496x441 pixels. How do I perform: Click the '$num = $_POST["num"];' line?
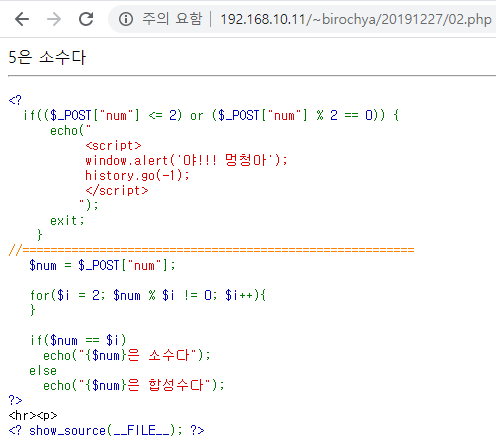click(x=102, y=265)
